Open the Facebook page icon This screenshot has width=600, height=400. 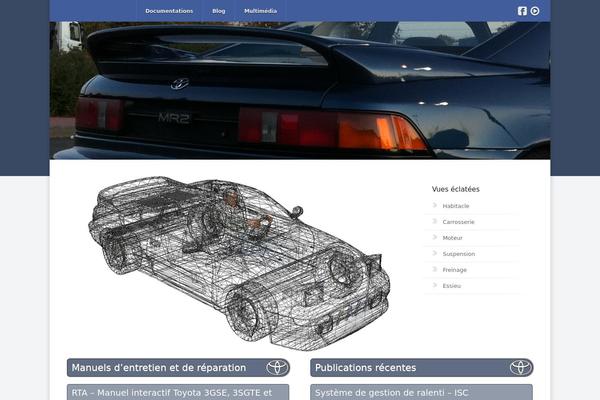point(522,11)
